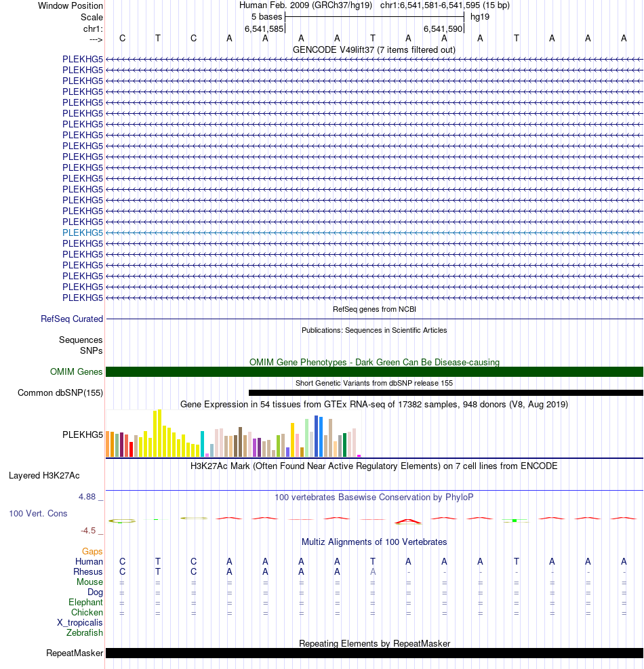Select the Mouse alignment row label
Screen dimensions: 644x669
90,582
